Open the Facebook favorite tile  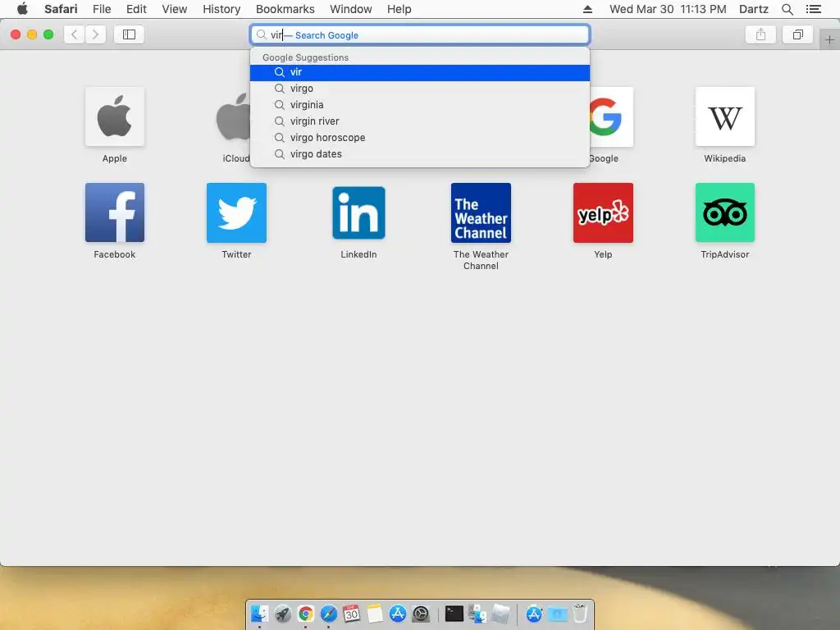pyautogui.click(x=115, y=212)
